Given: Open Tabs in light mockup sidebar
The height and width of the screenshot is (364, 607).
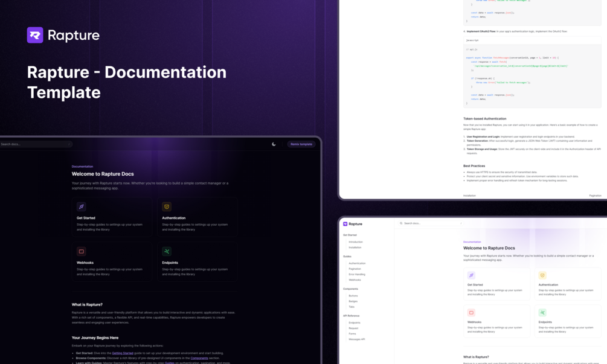Looking at the screenshot, I should point(352,307).
